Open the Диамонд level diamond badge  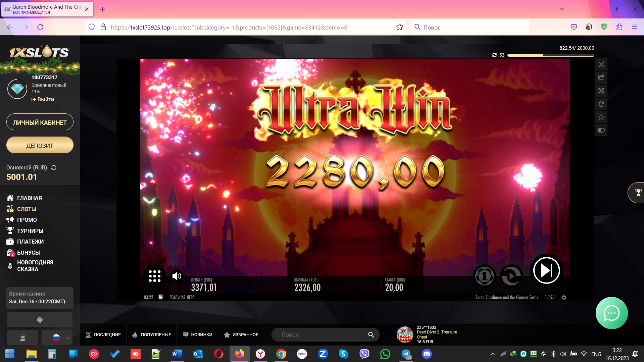pyautogui.click(x=17, y=89)
